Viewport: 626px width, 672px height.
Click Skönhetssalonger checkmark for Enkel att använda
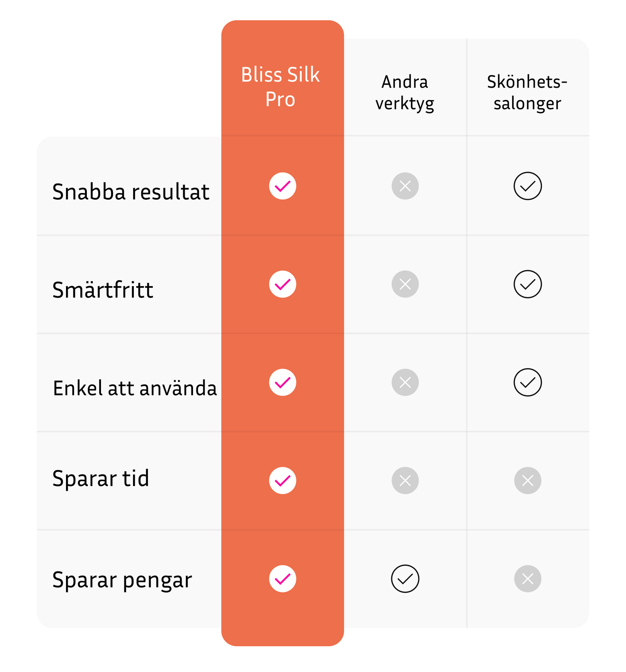click(527, 382)
